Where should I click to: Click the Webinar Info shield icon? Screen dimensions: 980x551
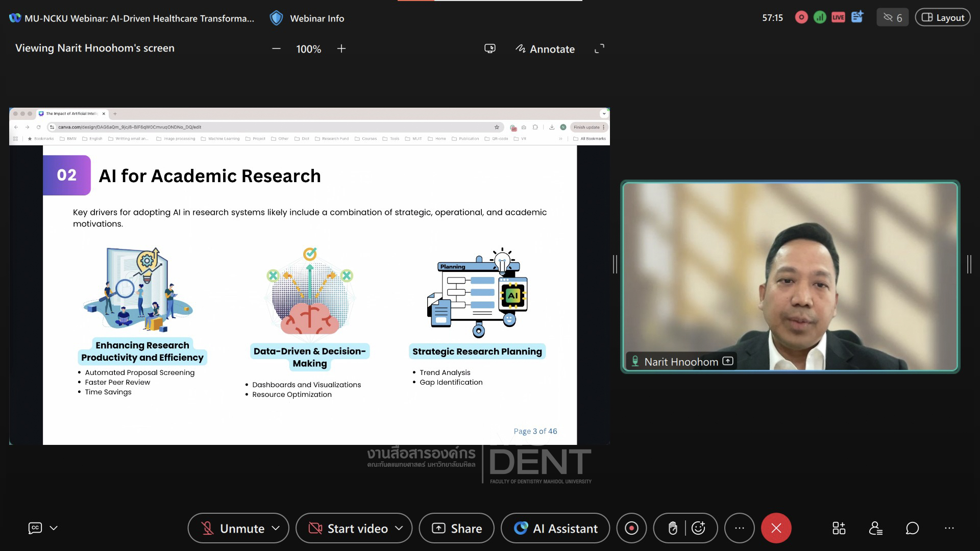(276, 18)
